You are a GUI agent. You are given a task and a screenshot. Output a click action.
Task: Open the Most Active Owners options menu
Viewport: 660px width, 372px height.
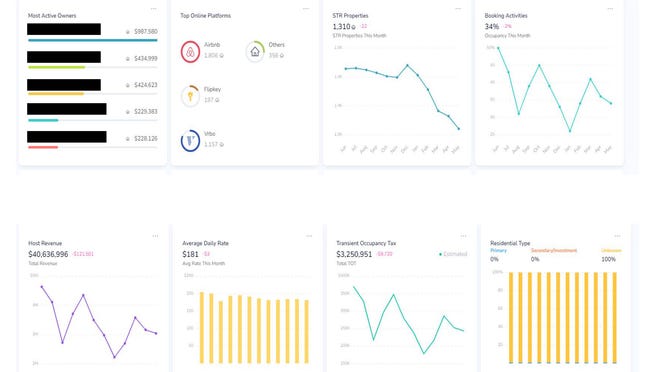154,8
